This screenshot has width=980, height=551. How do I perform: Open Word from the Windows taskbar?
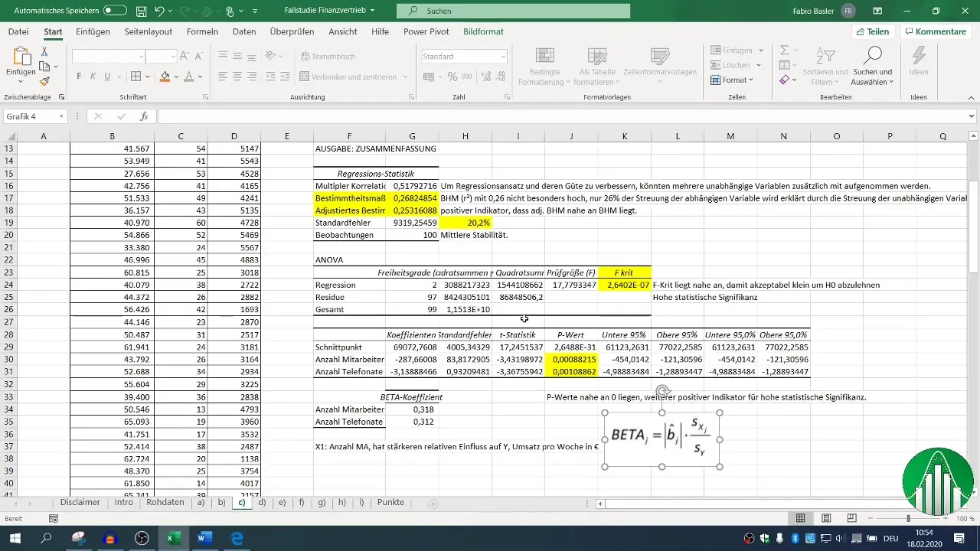tap(204, 538)
